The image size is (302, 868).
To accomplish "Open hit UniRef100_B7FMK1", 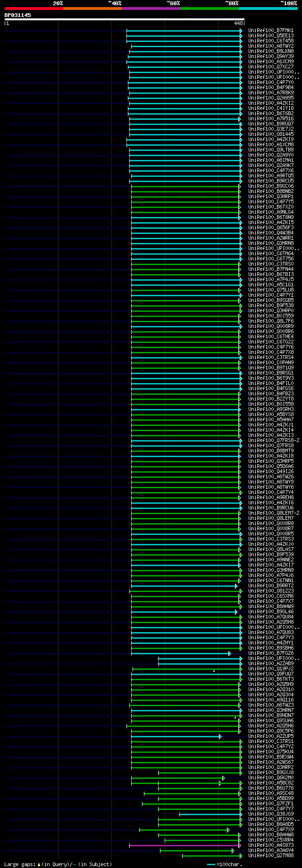I will 271,30.
